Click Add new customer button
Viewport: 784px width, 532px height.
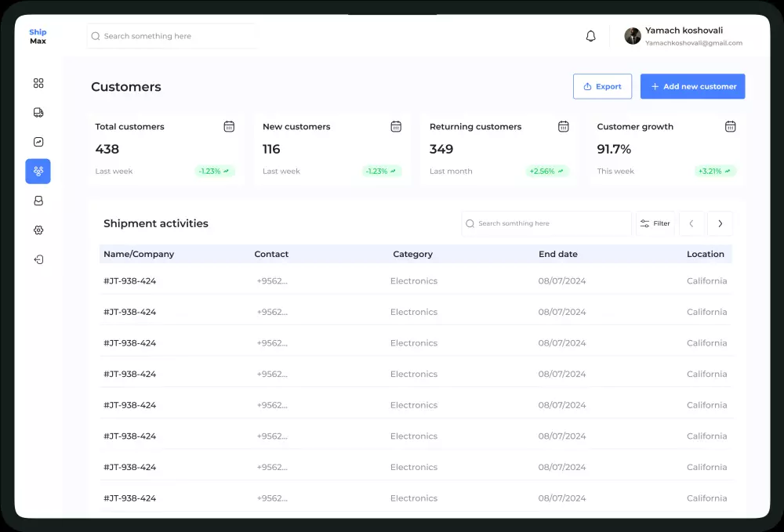point(692,86)
